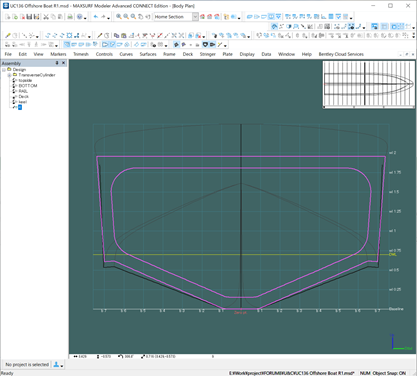Click the Paste icon in top toolbar

click(60, 17)
